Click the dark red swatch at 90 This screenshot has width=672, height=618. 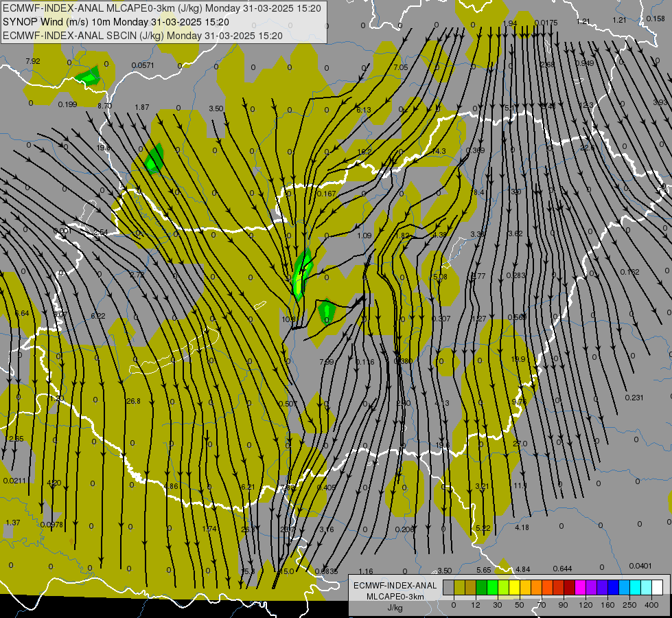pyautogui.click(x=569, y=588)
